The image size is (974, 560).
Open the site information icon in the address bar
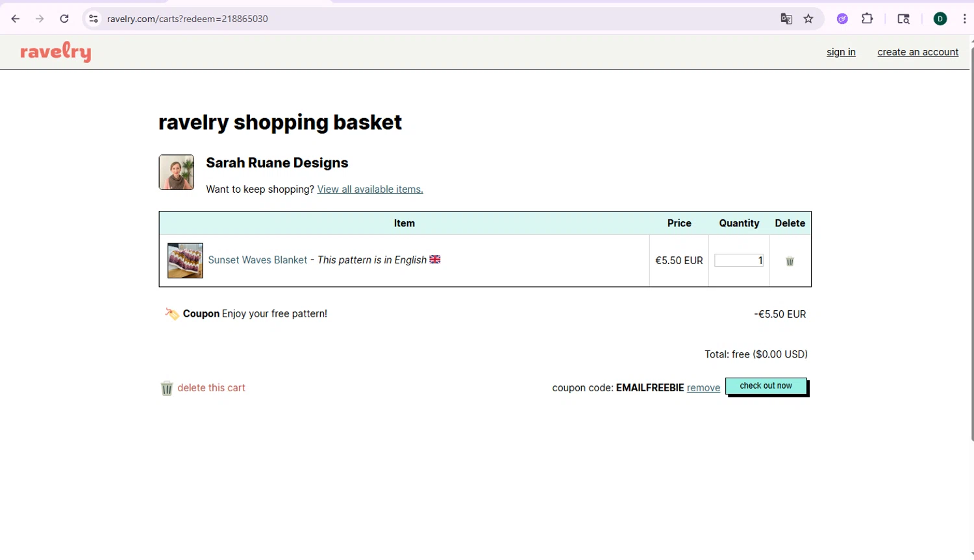tap(94, 19)
